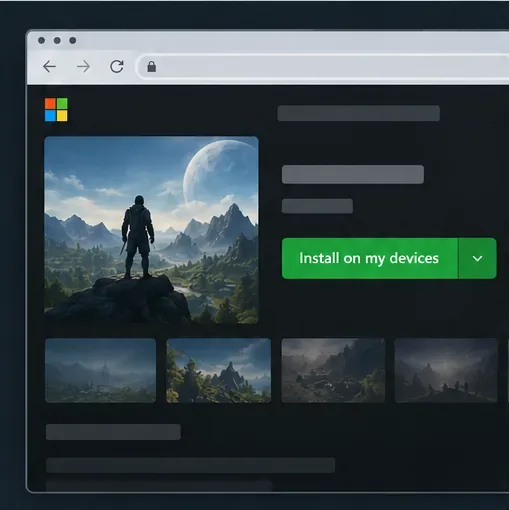
Task: Click the padlock icon in address bar
Action: click(152, 66)
